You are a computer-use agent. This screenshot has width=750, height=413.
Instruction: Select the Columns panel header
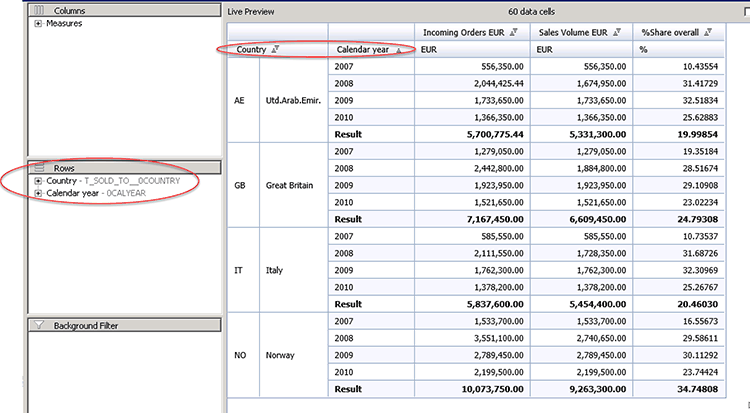tap(120, 10)
